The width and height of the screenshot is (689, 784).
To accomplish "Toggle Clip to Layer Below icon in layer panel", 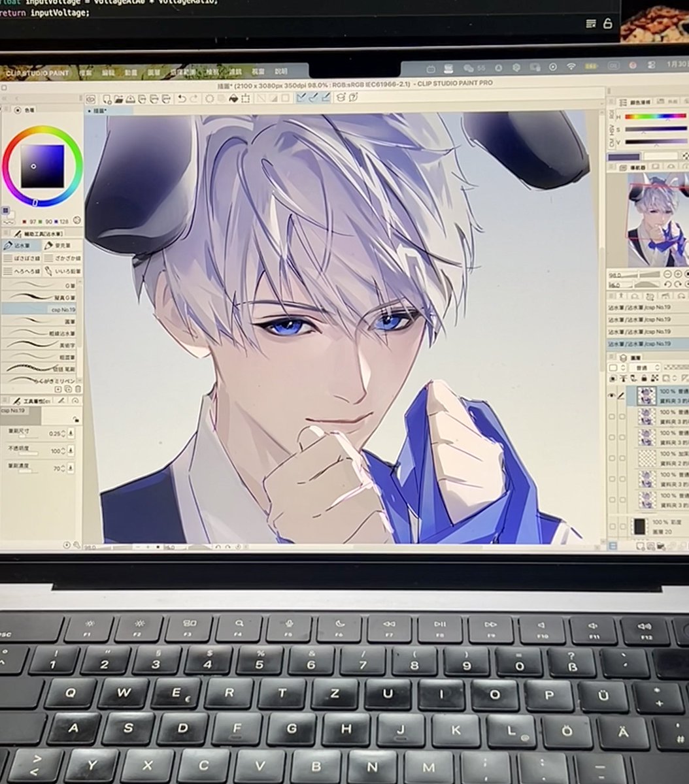I will point(613,378).
